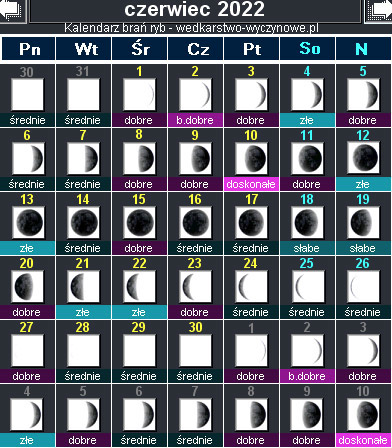The height and width of the screenshot is (448, 392).
Task: Click moon phase icon for June 12
Action: (x=363, y=159)
